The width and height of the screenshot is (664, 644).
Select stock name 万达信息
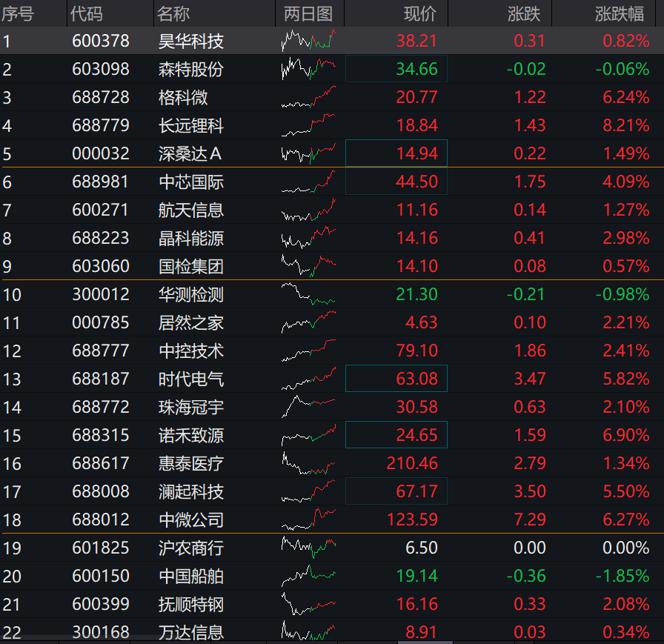[x=191, y=633]
